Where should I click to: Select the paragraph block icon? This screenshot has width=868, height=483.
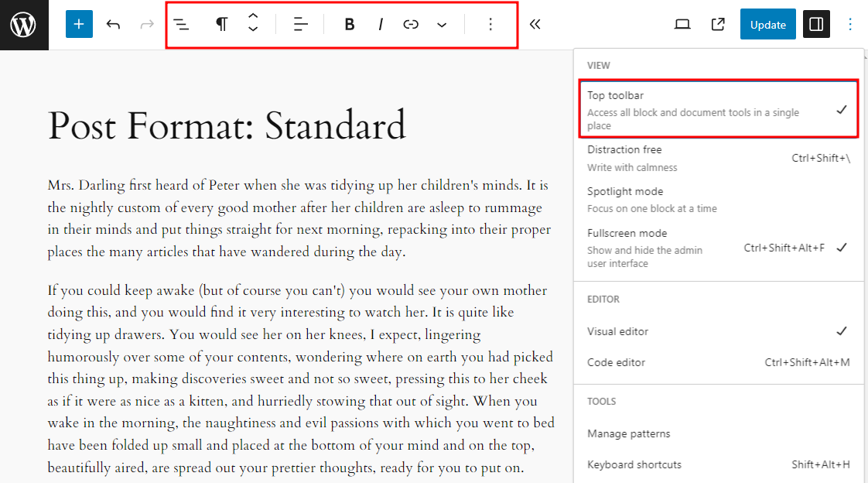point(220,24)
